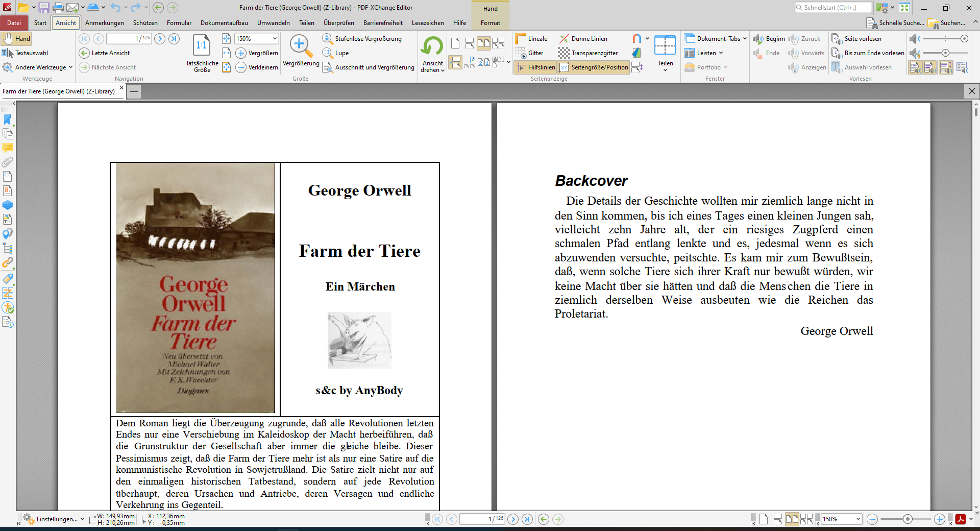Open attachments paperclip panel in sidebar
This screenshot has width=980, height=531.
coord(8,162)
